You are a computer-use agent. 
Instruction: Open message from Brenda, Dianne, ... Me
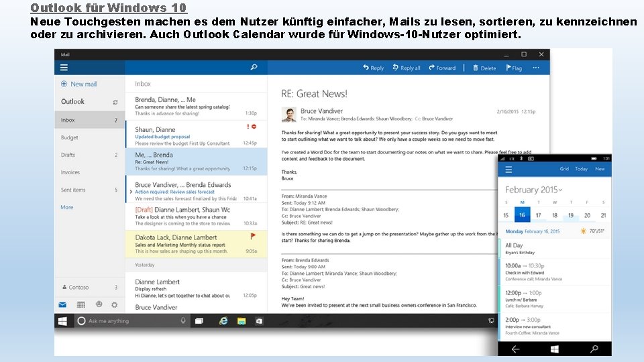(197, 107)
